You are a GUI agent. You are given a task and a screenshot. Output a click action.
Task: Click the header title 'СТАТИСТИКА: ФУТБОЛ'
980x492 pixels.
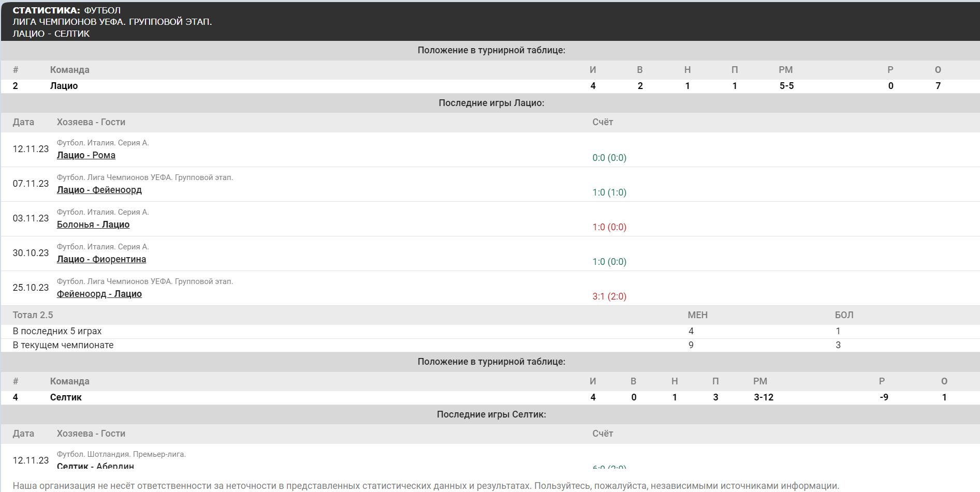[x=67, y=10]
